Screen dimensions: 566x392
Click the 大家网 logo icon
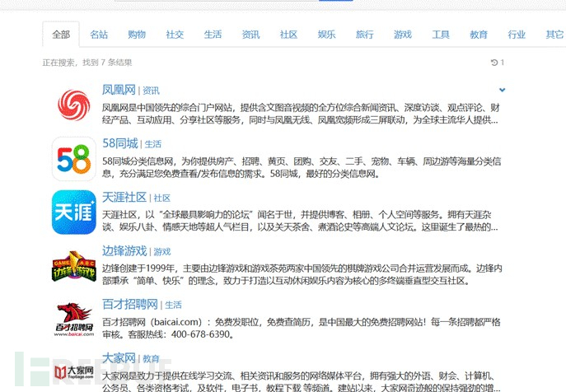tap(74, 371)
